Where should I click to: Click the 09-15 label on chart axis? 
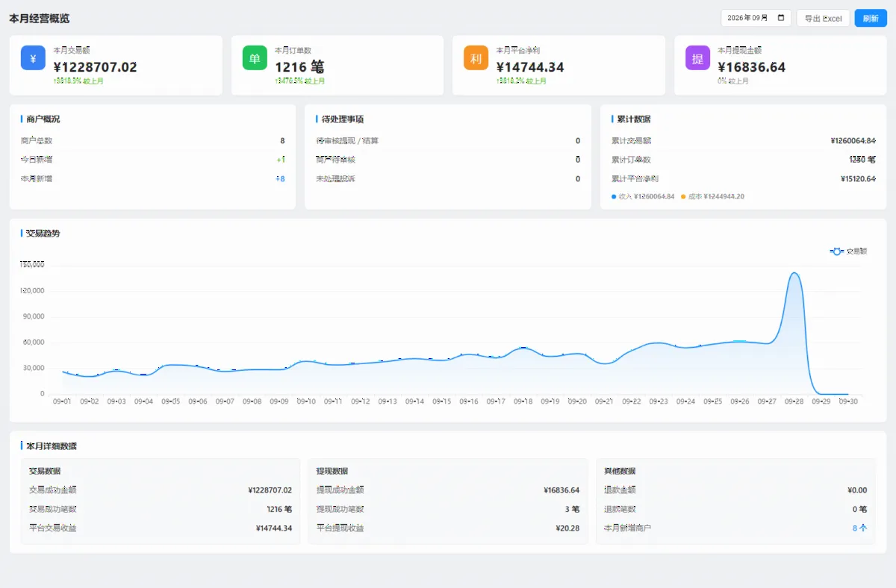442,401
